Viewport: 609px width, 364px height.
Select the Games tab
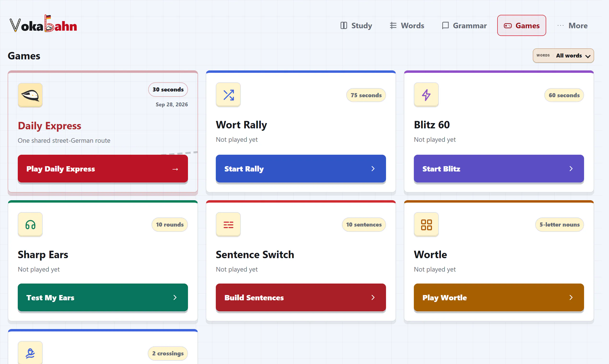coord(521,26)
